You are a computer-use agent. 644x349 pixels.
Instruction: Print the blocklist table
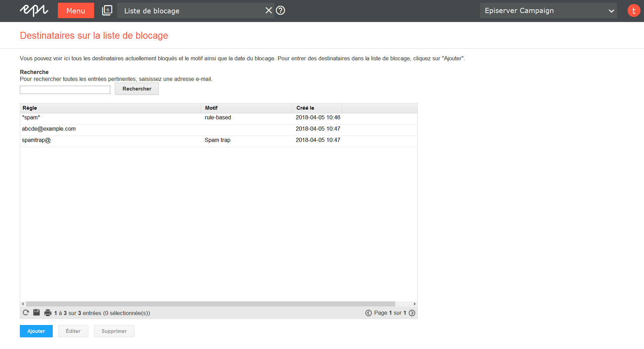coord(48,313)
